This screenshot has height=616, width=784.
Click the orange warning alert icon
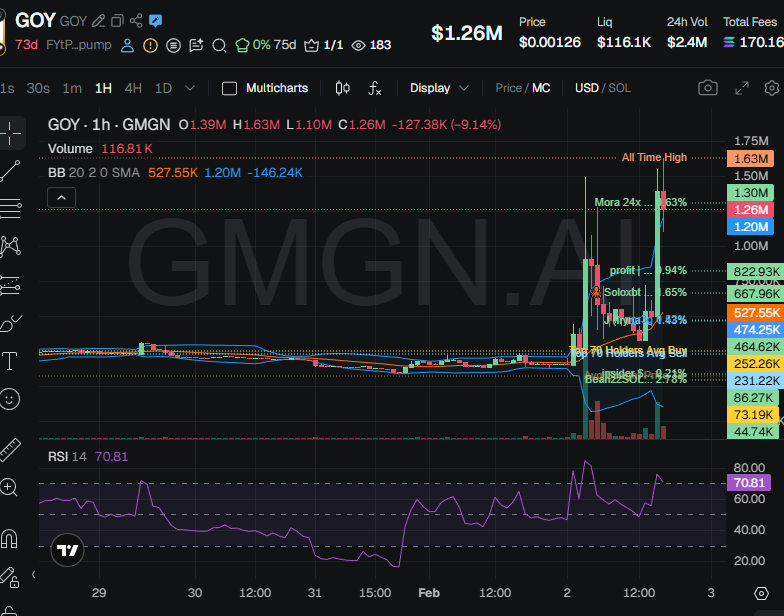[x=150, y=46]
